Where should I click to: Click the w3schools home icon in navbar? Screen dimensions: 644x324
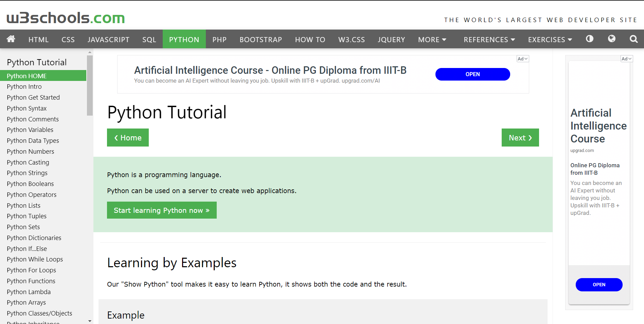tap(11, 39)
